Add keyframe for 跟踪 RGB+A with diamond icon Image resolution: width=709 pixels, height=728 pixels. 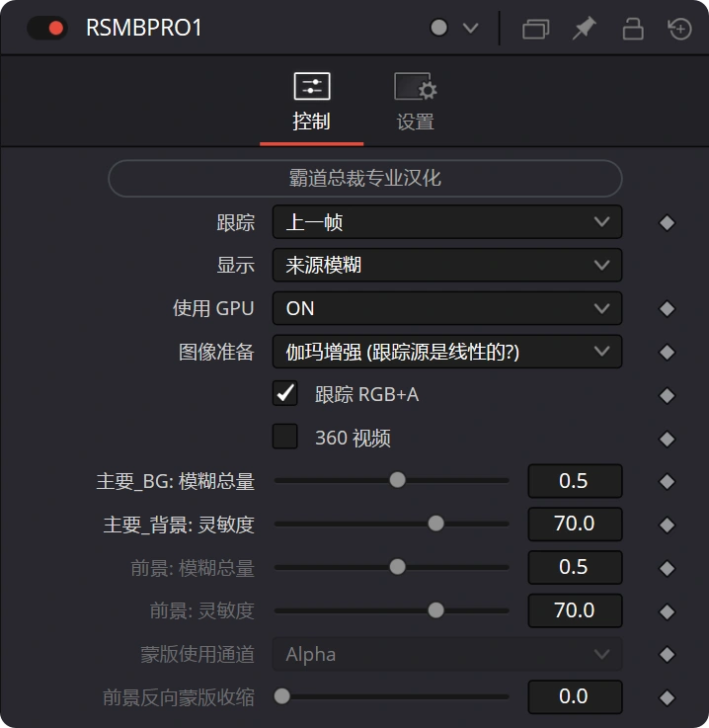point(667,395)
